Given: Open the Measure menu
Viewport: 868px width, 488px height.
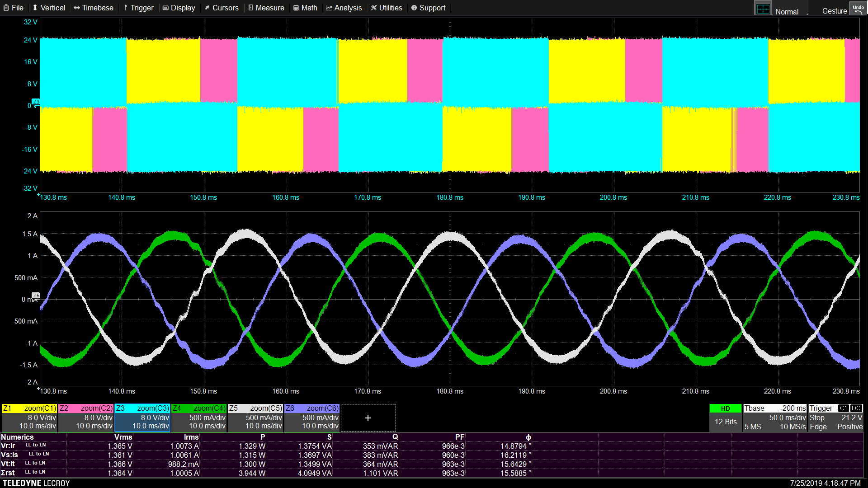Looking at the screenshot, I should click(266, 8).
